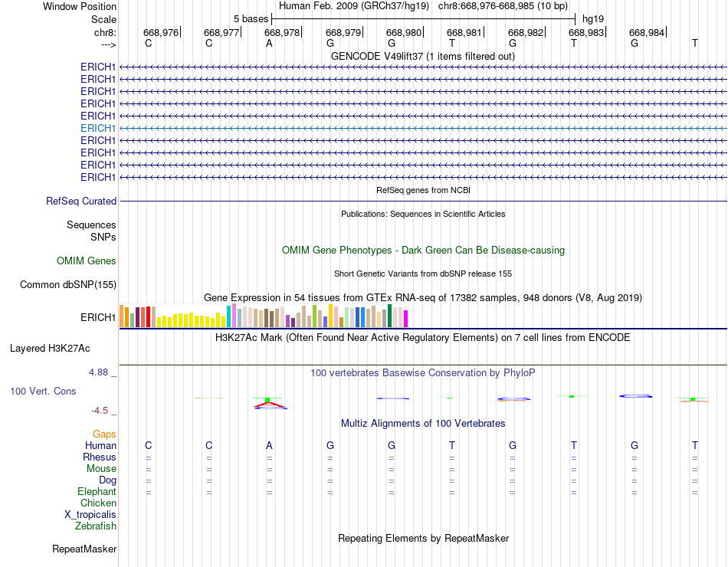Select the Chicken alignment row label
Image resolution: width=728 pixels, height=567 pixels.
click(x=98, y=503)
